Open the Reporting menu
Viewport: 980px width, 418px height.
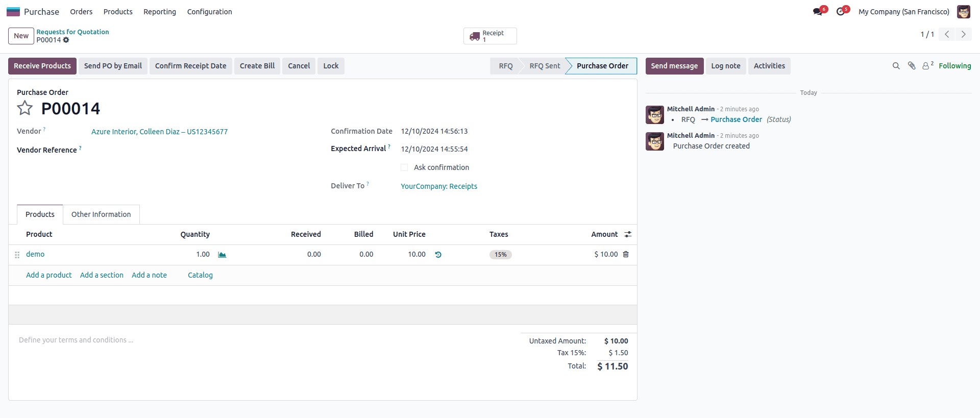[x=160, y=12]
